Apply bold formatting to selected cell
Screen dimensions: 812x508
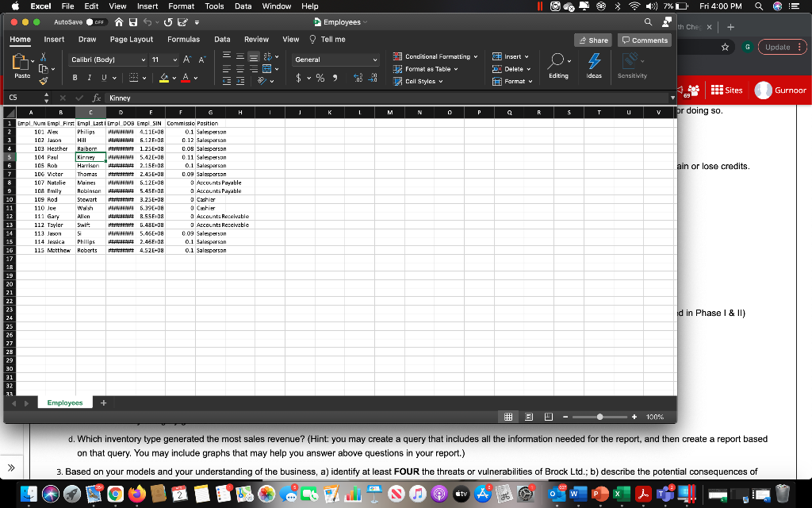75,77
